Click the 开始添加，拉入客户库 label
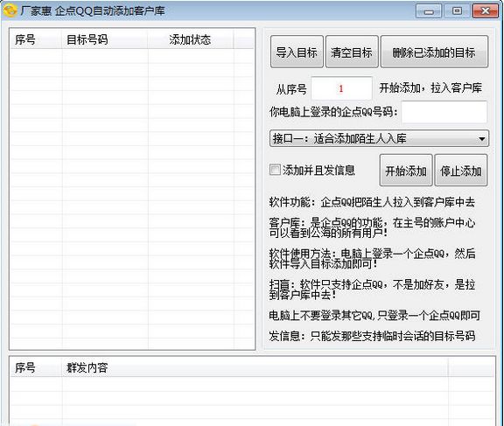Screen dimensions: 504x426 430,87
